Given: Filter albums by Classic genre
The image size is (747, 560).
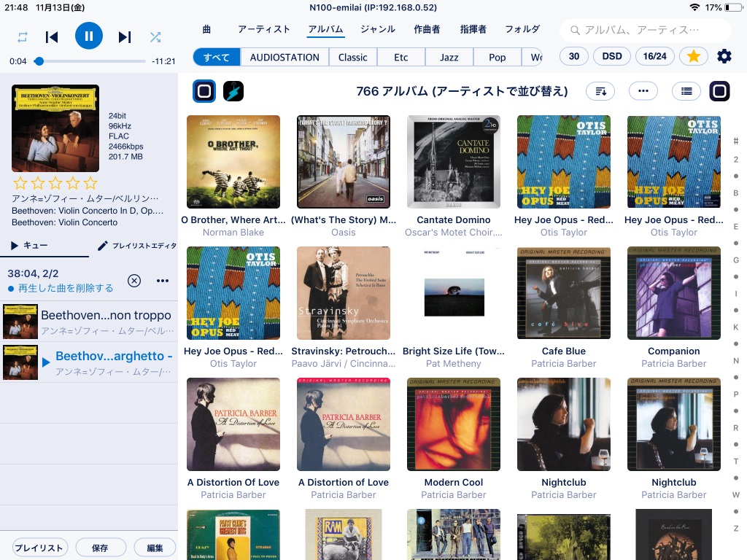Looking at the screenshot, I should coord(352,57).
